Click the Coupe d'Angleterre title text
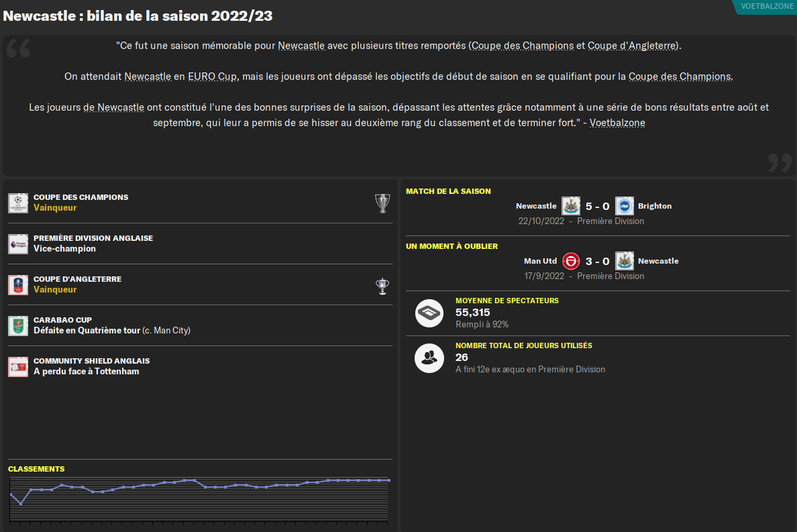Screen dimensions: 797x532 [x=77, y=279]
